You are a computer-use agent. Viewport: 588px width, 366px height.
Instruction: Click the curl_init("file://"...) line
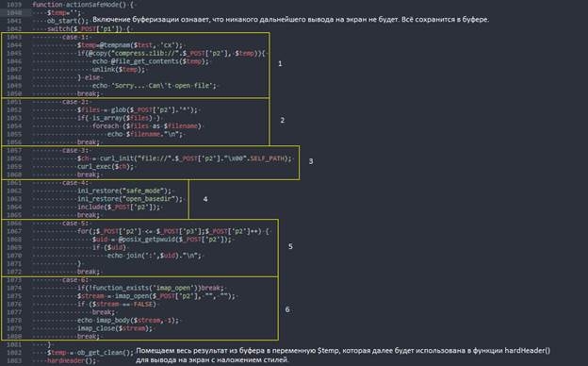[185, 158]
